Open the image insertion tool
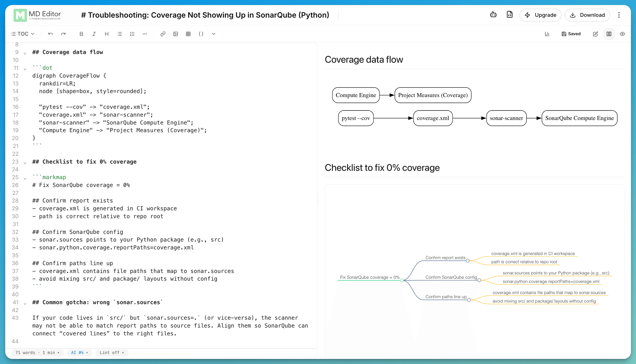This screenshot has width=636, height=364. point(176,34)
